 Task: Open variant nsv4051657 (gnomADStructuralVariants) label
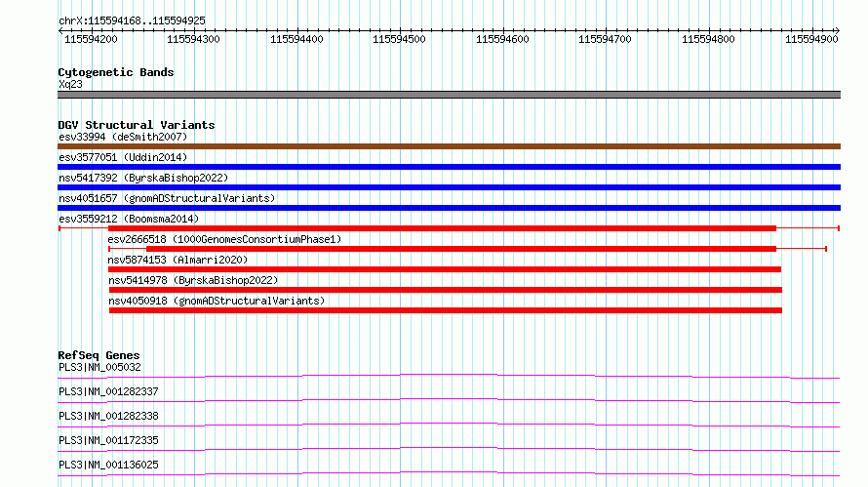167,198
